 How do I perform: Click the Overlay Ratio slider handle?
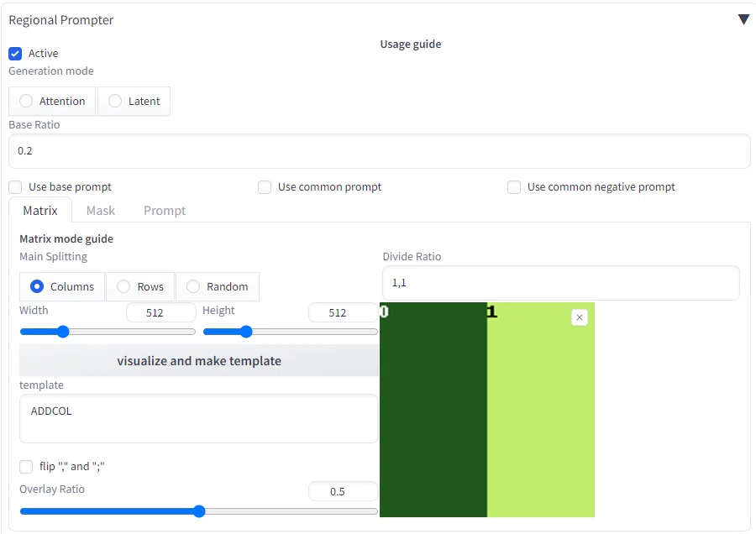click(x=199, y=511)
